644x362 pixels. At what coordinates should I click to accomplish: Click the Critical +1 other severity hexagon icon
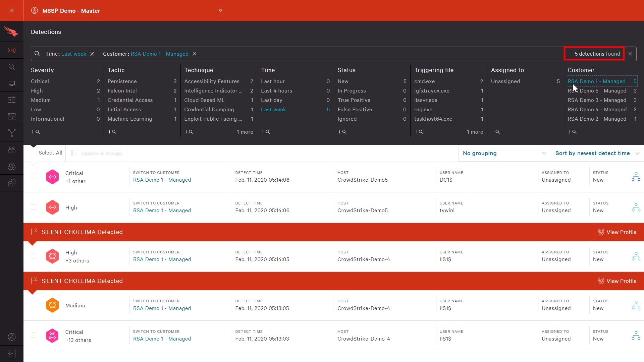click(52, 177)
